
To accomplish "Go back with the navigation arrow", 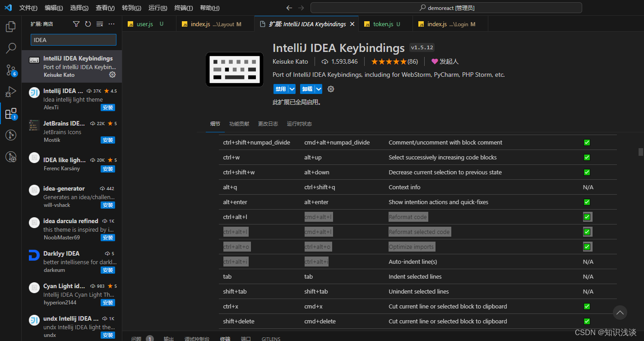I will tap(289, 8).
